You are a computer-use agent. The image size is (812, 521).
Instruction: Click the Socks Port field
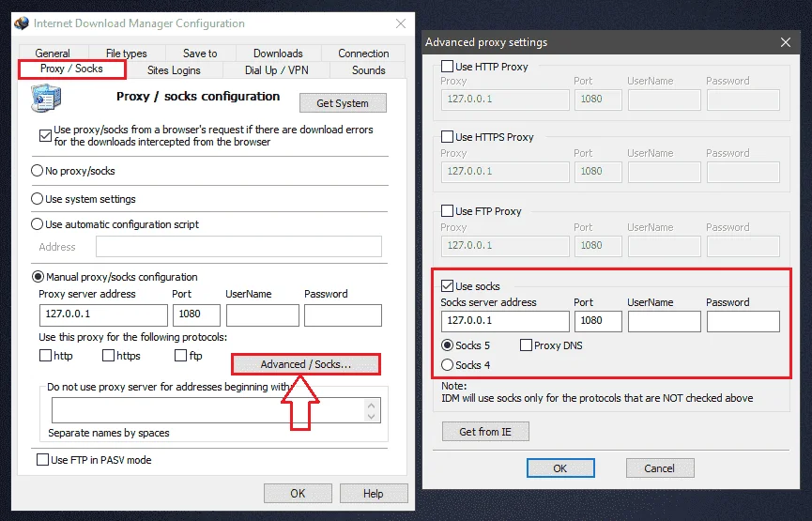pos(598,321)
